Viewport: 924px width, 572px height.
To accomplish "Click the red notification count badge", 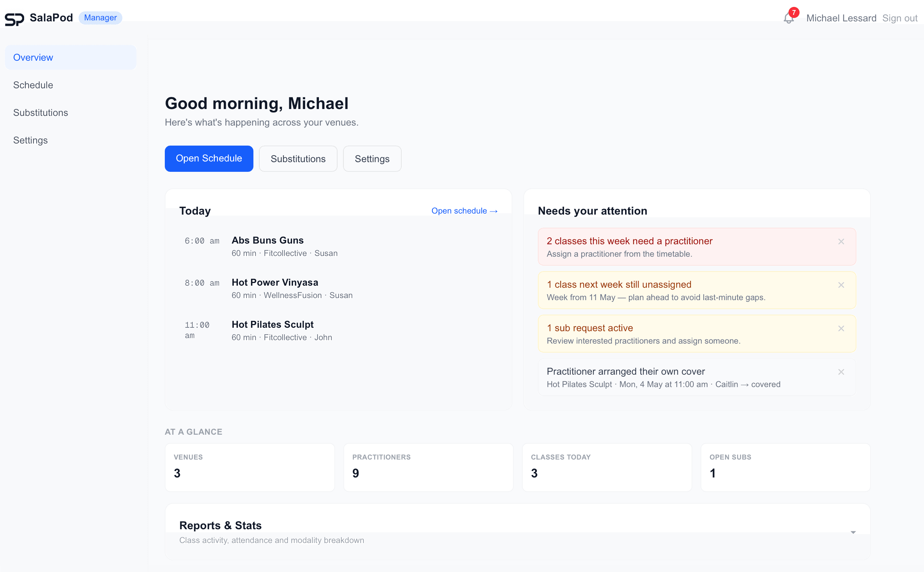I will click(794, 12).
